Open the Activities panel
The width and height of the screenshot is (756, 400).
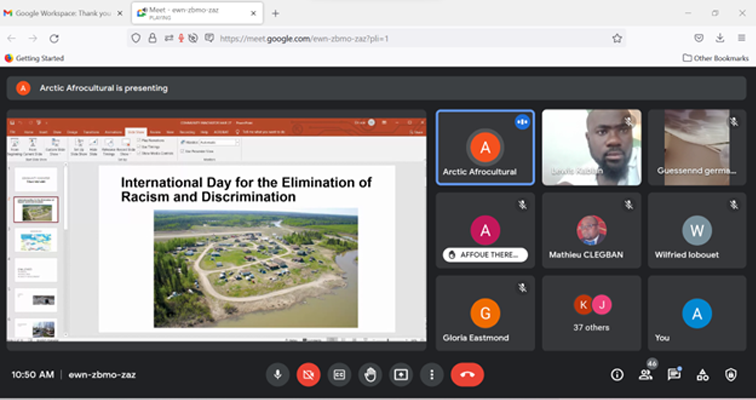coord(703,374)
